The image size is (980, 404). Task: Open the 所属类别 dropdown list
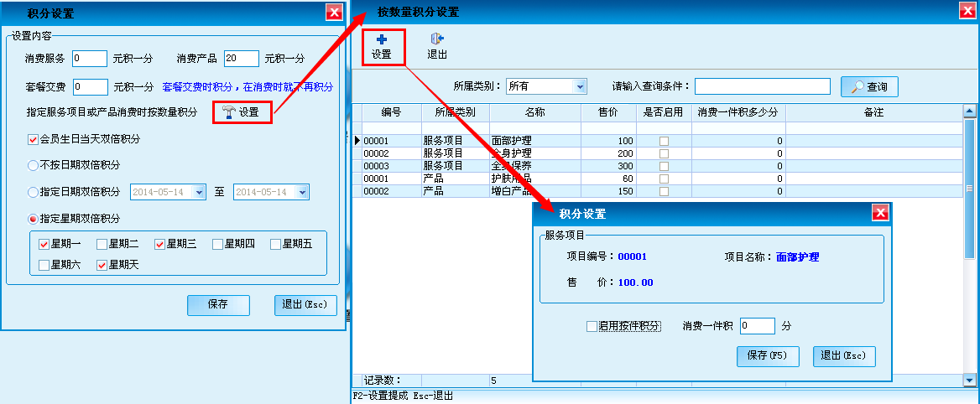[x=579, y=86]
